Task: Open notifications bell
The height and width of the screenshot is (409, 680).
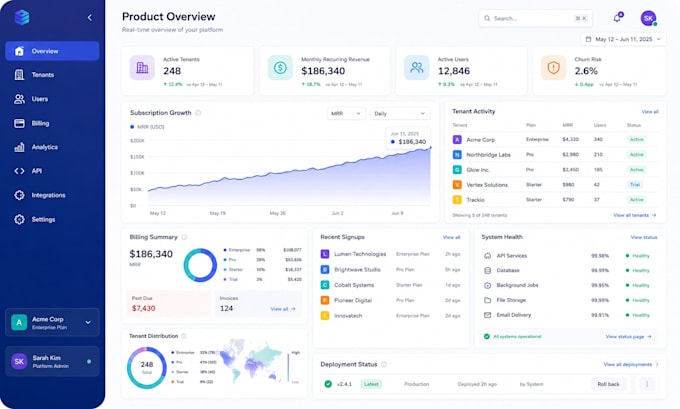Action: [618, 18]
